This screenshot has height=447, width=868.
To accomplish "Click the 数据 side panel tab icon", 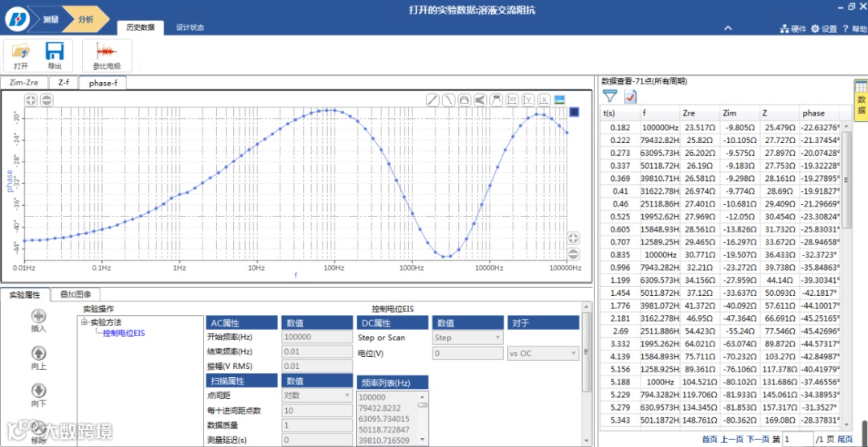I will point(860,99).
